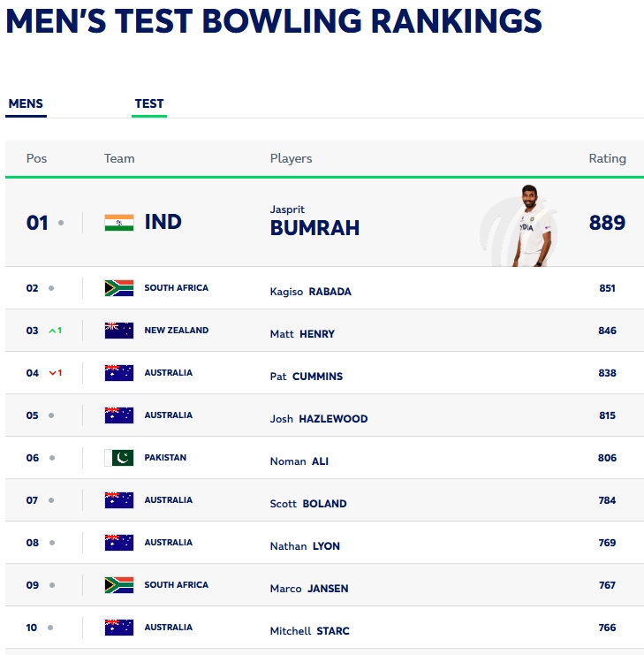Click the Pakistan flag icon
Viewport: 644px width, 655px height.
tap(118, 458)
